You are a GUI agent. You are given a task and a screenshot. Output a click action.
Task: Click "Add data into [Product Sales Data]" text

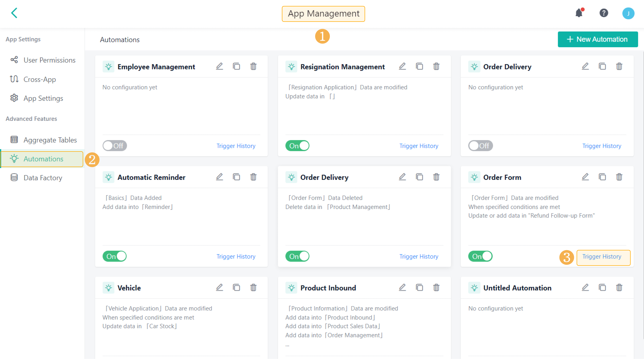(x=333, y=326)
